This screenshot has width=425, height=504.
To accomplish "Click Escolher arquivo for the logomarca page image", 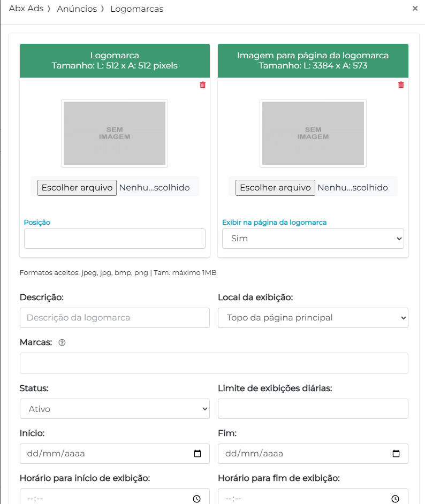I will point(275,188).
